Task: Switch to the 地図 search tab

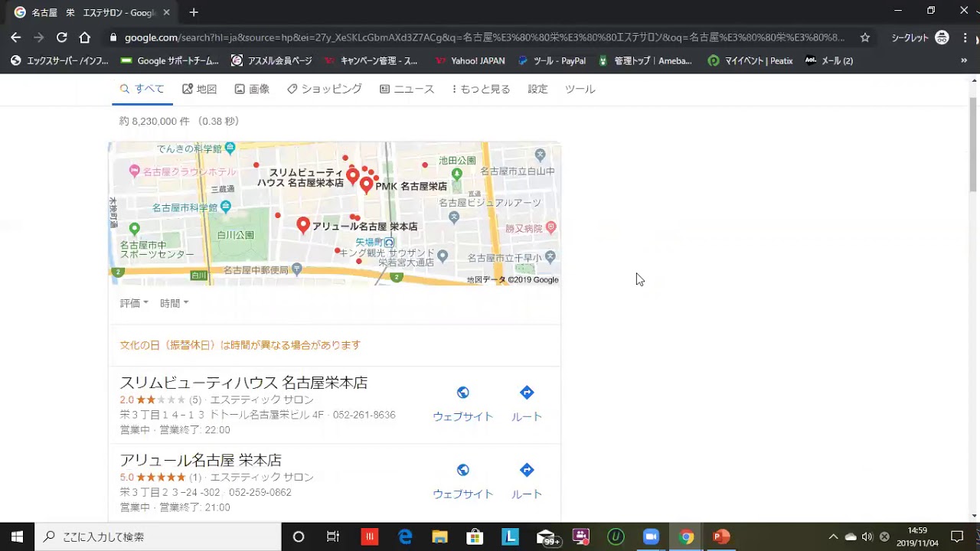Action: pos(199,89)
